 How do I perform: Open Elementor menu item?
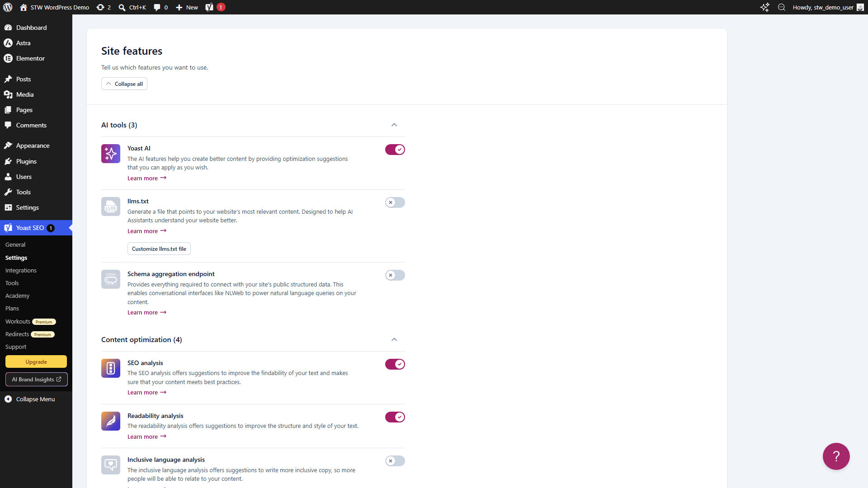click(x=36, y=58)
